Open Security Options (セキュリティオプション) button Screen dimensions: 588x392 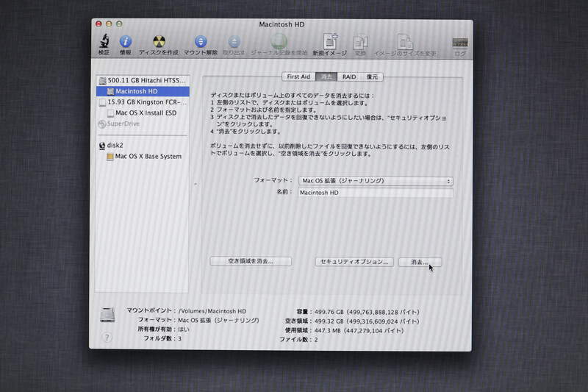(x=354, y=262)
